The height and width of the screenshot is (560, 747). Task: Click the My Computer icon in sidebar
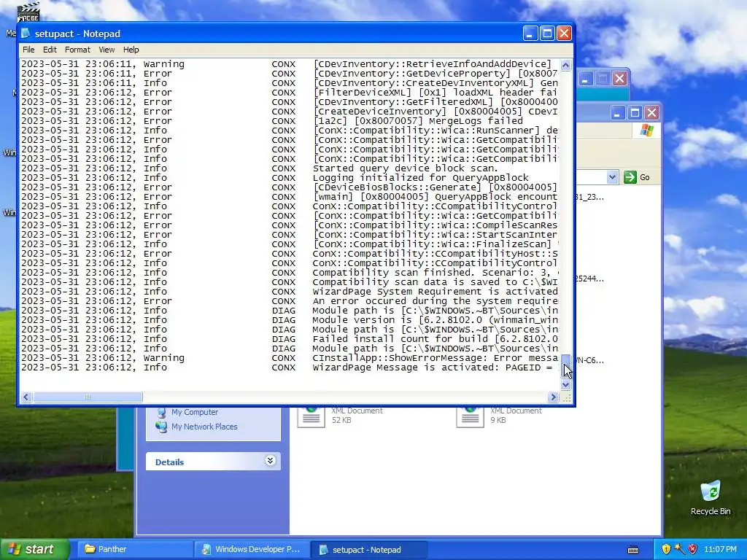pos(162,412)
